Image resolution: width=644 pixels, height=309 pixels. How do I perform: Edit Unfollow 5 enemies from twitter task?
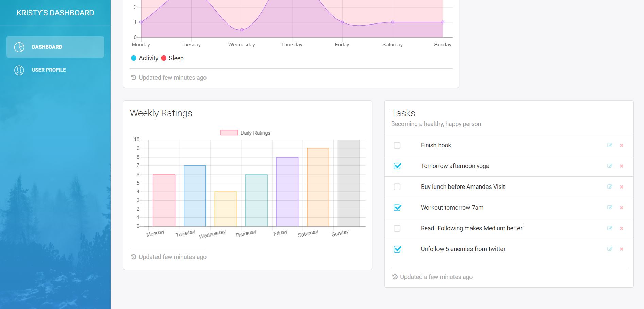[x=610, y=249]
